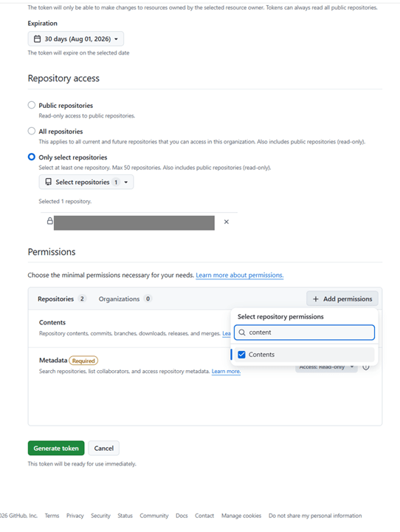Remove the selected repository with X icon
The image size is (400, 532).
(x=227, y=222)
